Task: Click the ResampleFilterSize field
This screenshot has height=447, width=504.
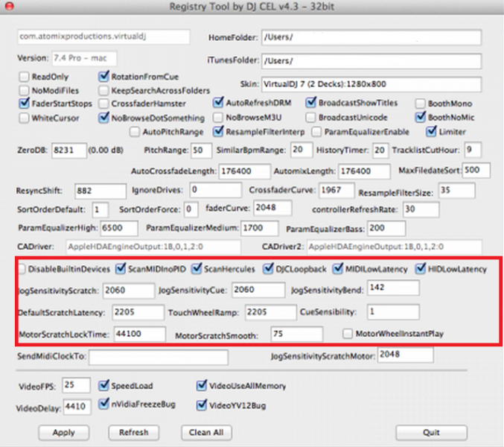Action: point(456,190)
